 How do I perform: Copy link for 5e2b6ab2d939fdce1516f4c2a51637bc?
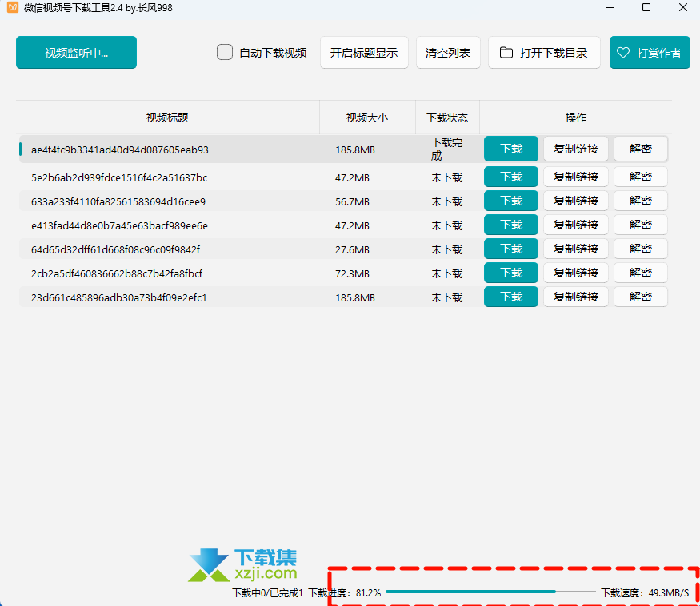click(576, 177)
